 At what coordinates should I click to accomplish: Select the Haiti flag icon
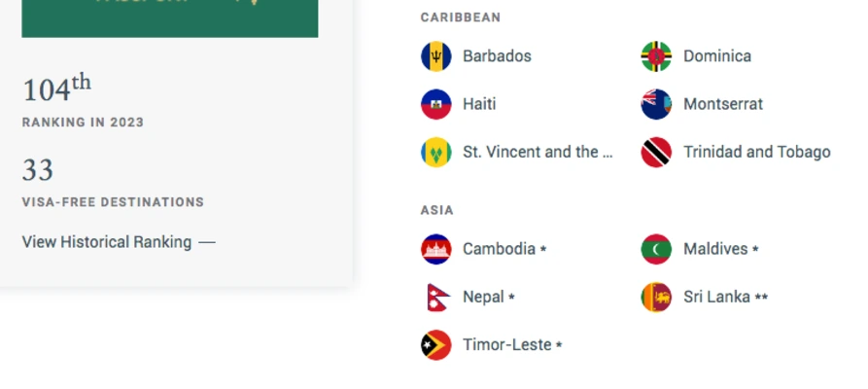pyautogui.click(x=436, y=104)
